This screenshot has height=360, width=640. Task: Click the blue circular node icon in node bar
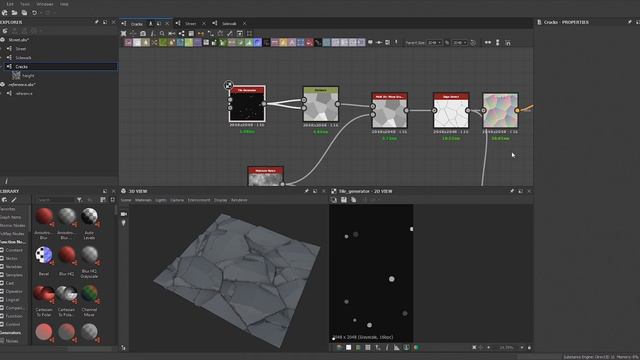pyautogui.click(x=258, y=42)
